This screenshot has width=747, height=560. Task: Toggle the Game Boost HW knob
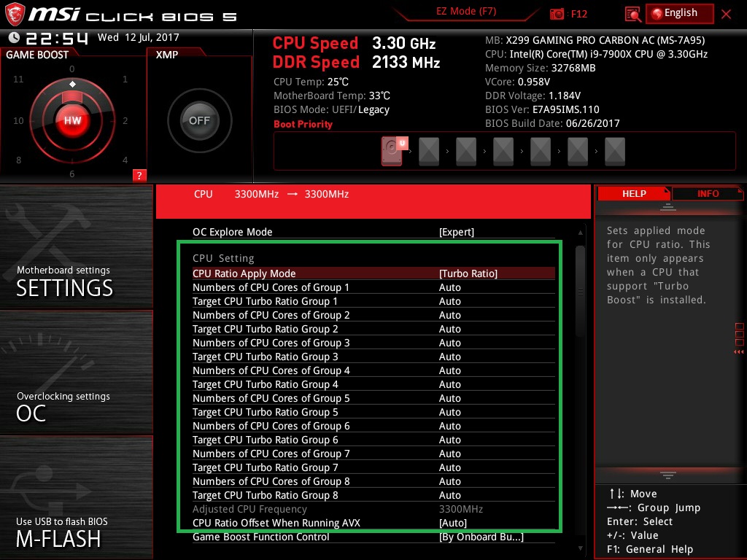click(72, 120)
